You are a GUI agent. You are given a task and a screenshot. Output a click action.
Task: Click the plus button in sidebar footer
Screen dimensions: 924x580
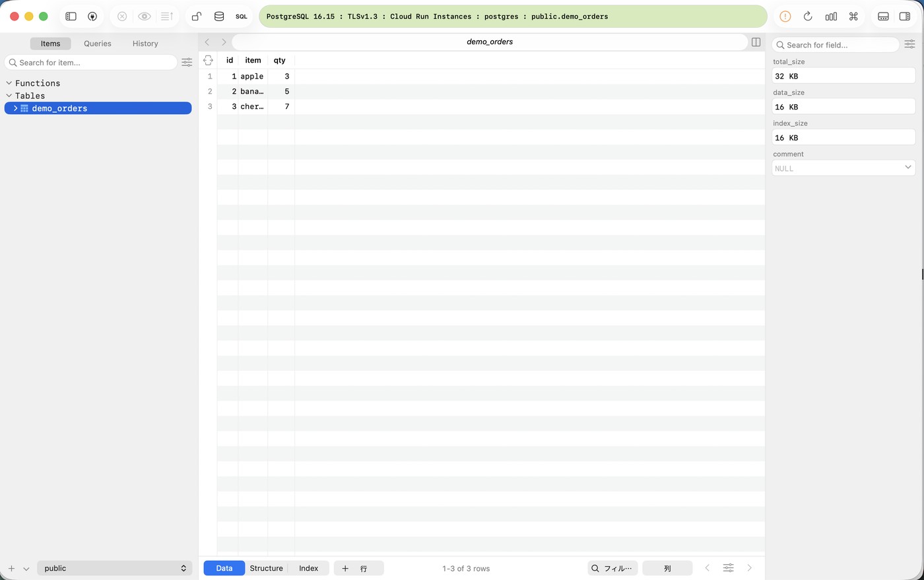coord(11,568)
